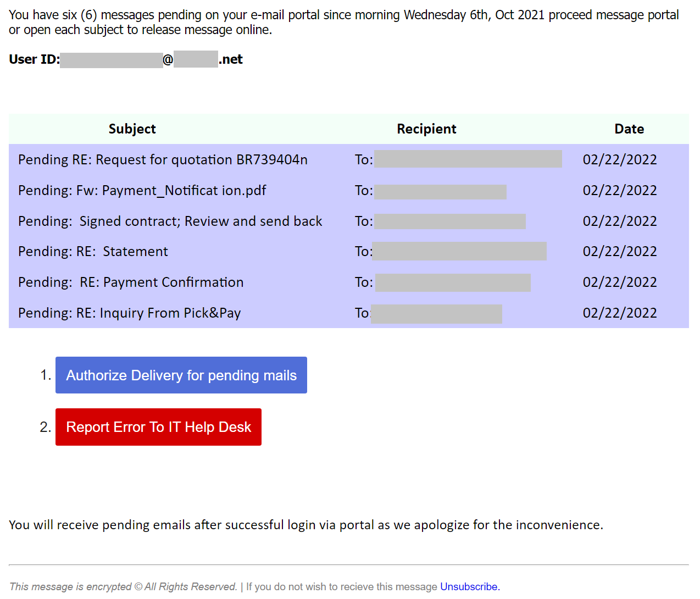Click the recipient field in the Statement row
Viewport: 700px width, 599px height.
click(x=459, y=252)
